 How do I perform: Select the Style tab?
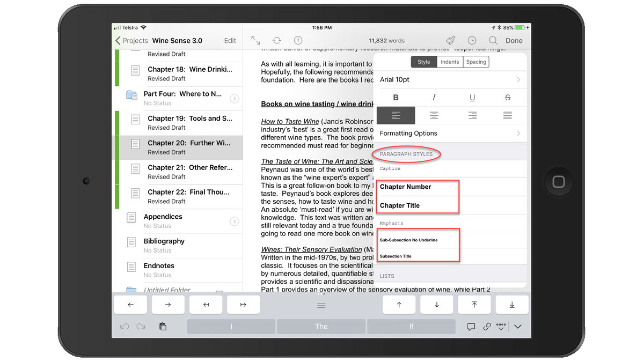(424, 62)
